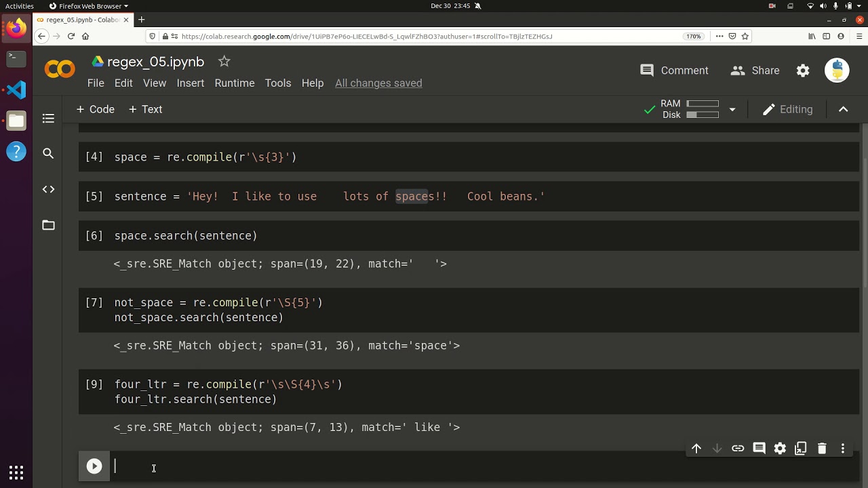Open the code snippets panel
This screenshot has width=868, height=488.
(x=48, y=189)
